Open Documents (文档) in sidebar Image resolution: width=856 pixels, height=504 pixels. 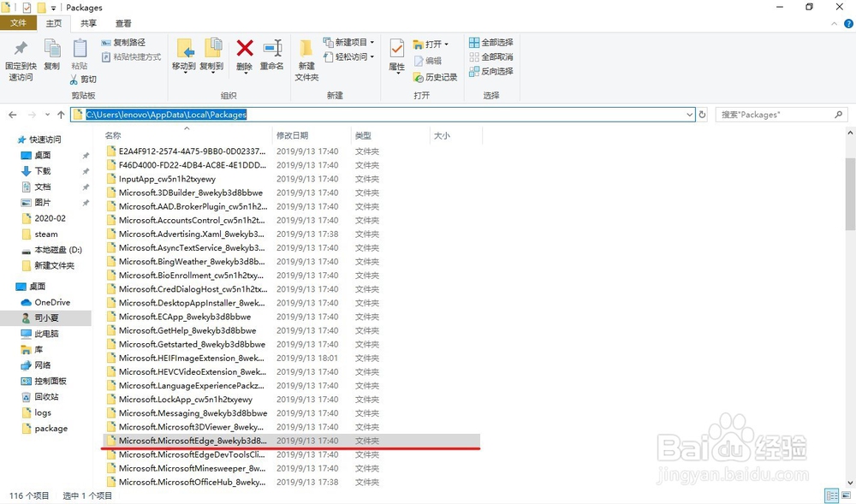[x=36, y=187]
